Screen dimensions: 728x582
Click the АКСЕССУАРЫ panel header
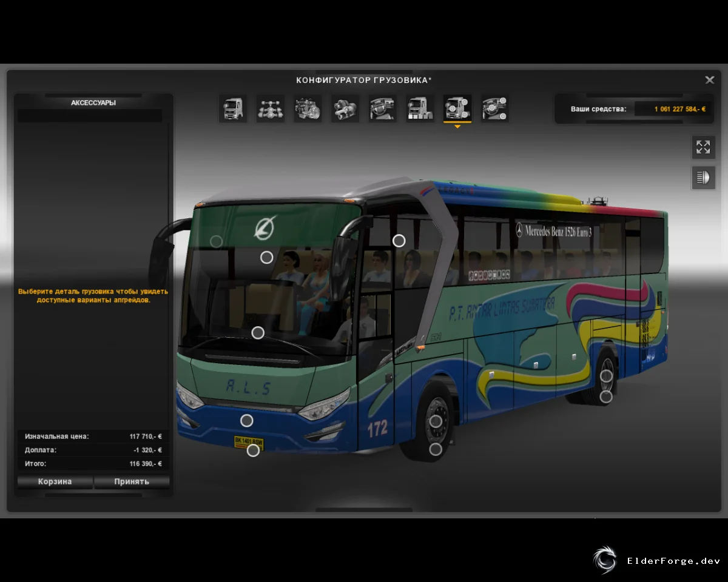(93, 103)
